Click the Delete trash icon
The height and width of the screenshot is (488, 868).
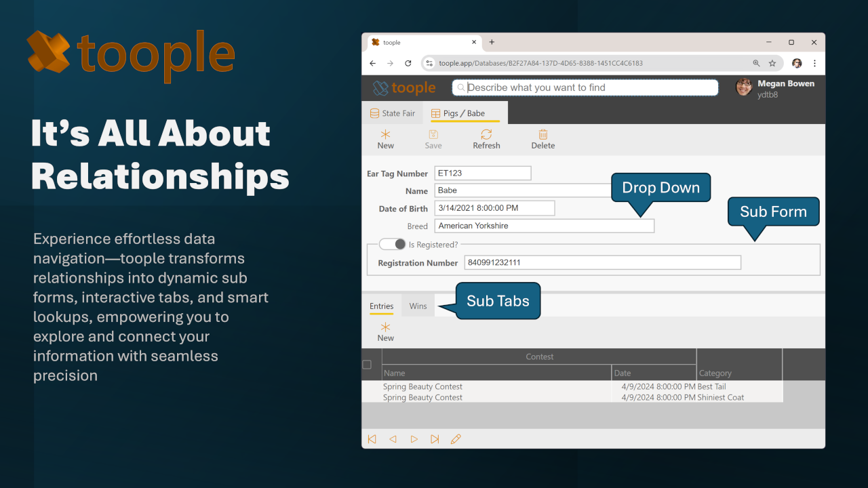(x=542, y=134)
